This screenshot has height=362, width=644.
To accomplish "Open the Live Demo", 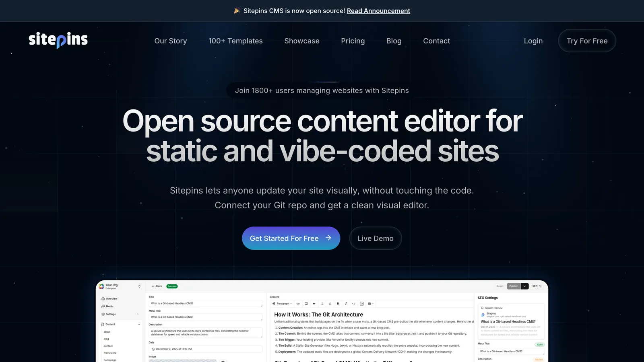I will pos(376,238).
